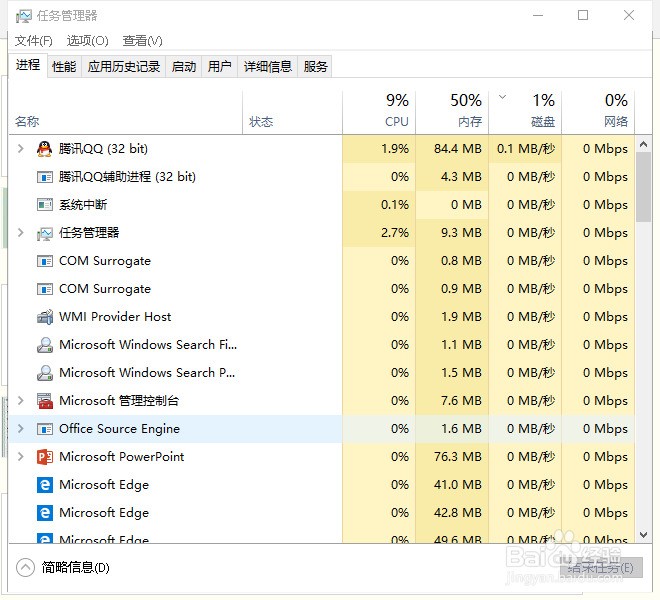660x600 pixels.
Task: Collapse to 简略信息 with the arrow button
Action: 25,568
